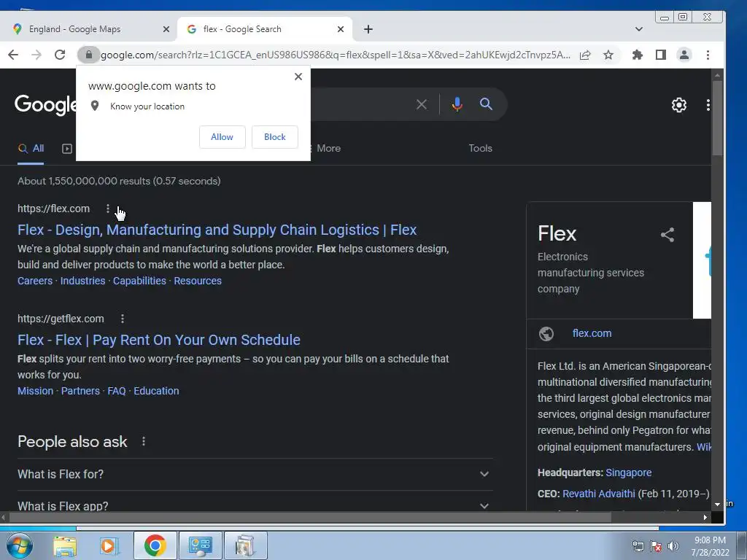
Task: Click the vertical scrollbar thumb
Action: pyautogui.click(x=717, y=117)
